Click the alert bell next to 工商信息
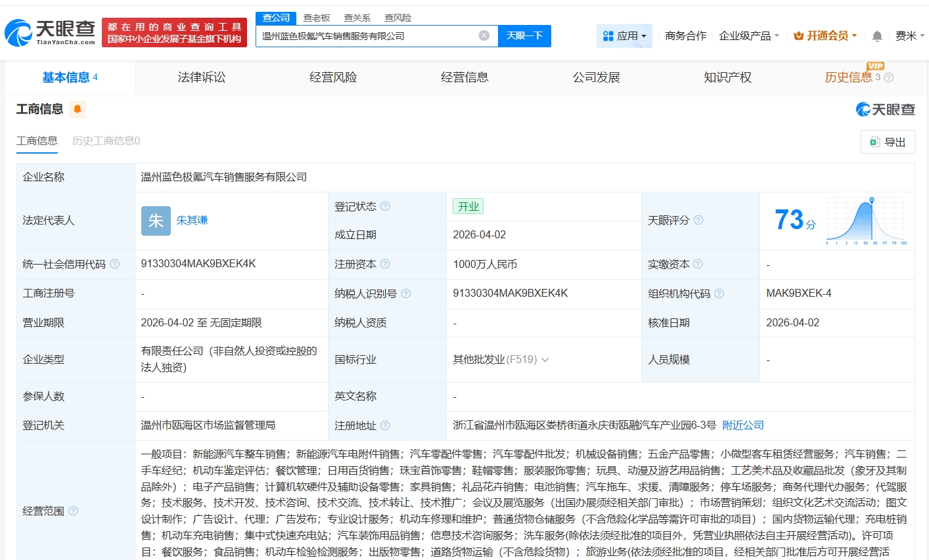 pos(76,109)
